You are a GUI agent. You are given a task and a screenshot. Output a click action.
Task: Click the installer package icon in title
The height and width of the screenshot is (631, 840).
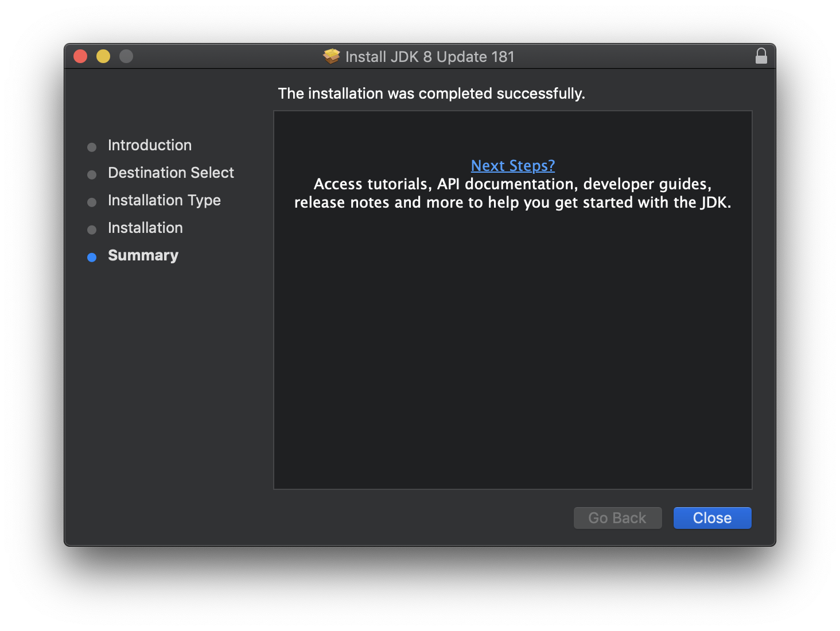click(332, 56)
